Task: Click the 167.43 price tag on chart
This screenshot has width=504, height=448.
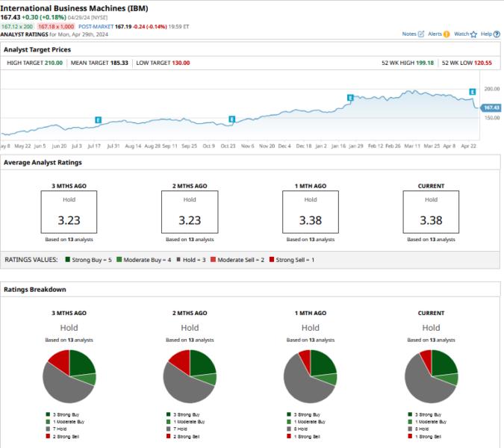Action: click(491, 108)
